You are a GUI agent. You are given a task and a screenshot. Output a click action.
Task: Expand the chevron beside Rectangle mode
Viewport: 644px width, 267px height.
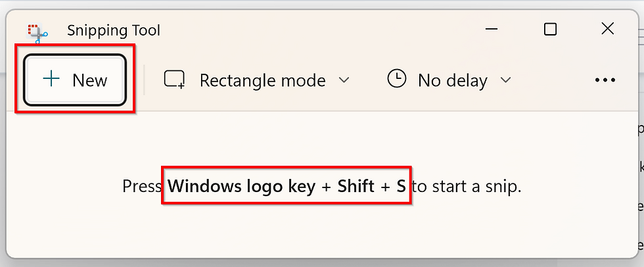tap(344, 80)
